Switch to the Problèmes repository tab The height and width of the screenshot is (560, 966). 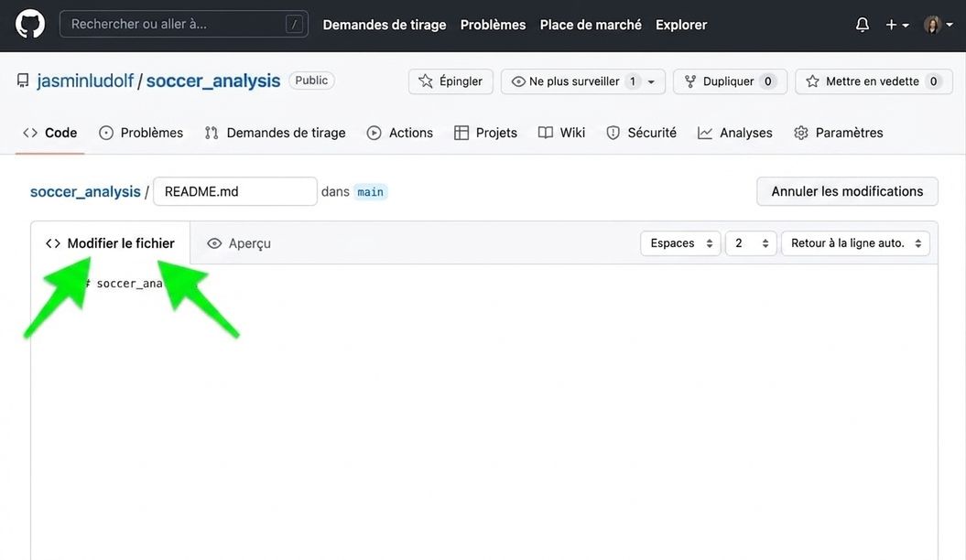tap(141, 133)
